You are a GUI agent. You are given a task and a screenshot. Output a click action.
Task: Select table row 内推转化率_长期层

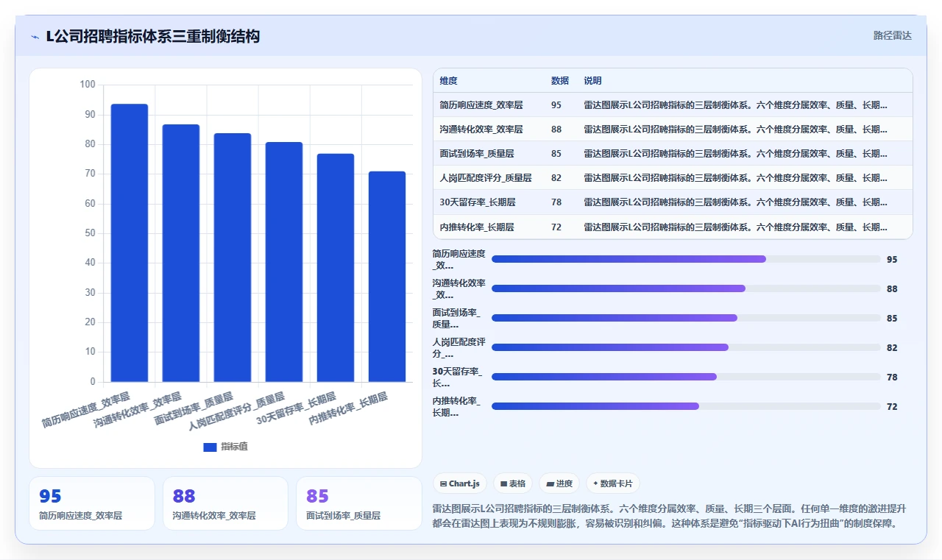pos(673,227)
